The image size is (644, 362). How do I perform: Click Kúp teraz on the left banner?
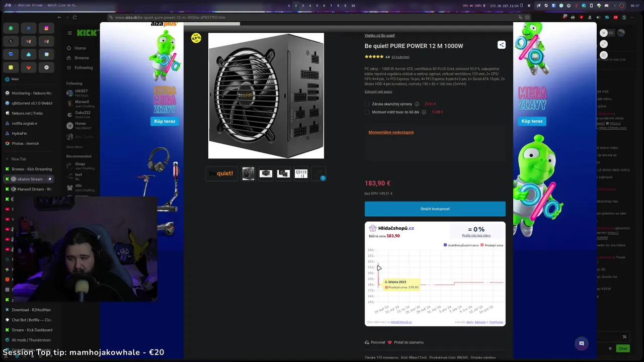[165, 121]
